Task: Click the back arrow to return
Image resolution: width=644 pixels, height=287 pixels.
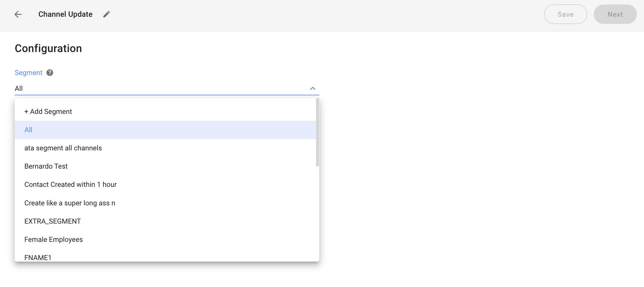Action: (18, 14)
